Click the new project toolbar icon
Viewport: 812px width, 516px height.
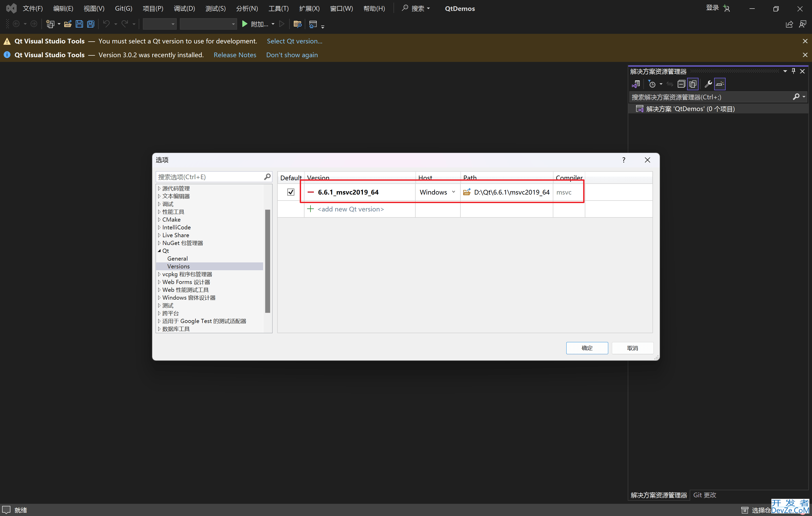[x=50, y=24]
